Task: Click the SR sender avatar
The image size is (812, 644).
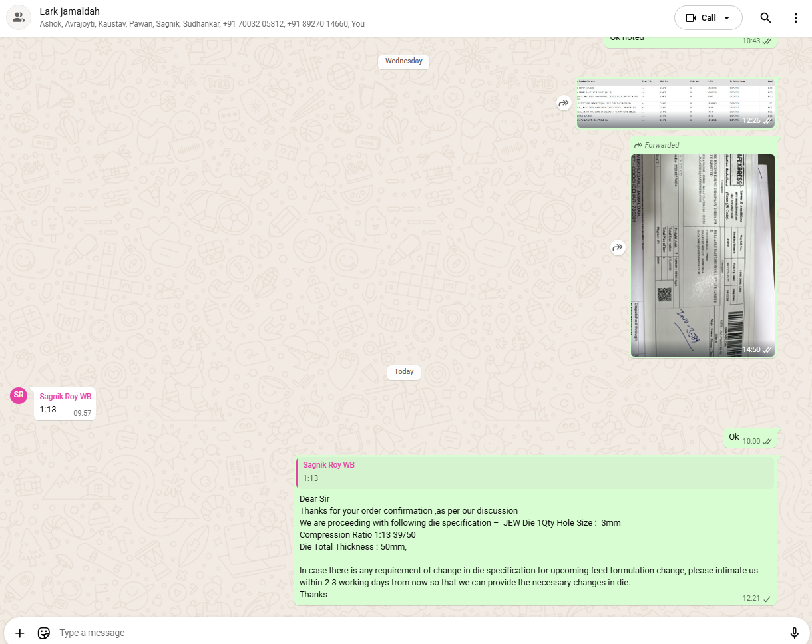Action: tap(19, 395)
